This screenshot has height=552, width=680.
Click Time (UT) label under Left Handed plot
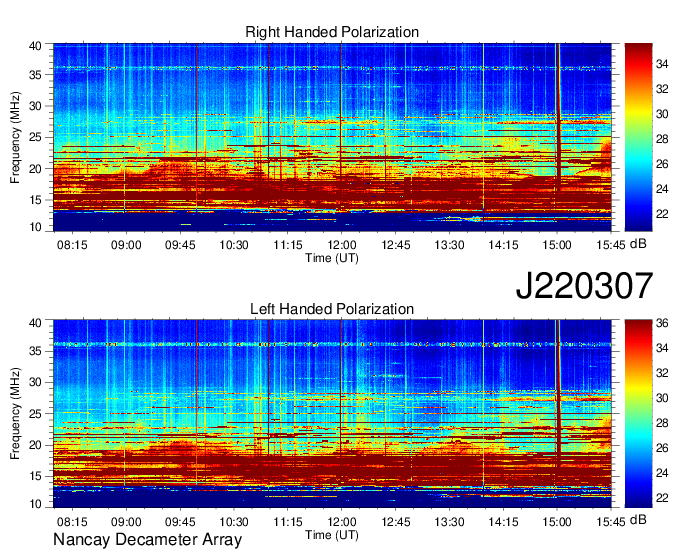click(332, 535)
